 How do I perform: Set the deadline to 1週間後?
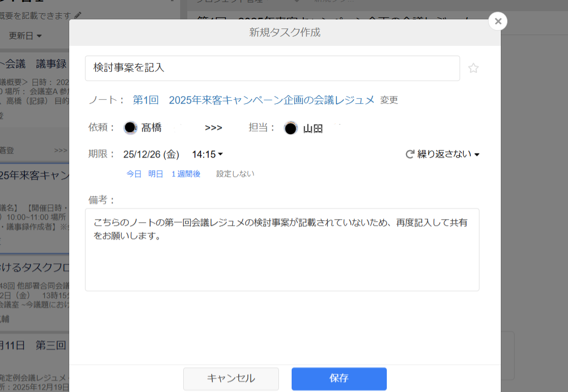pos(186,173)
